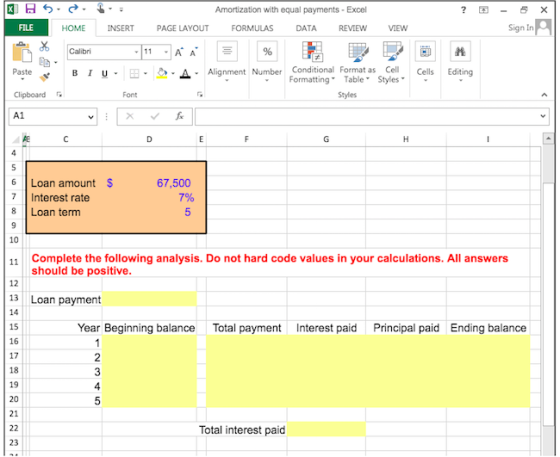Cancel formula entry X button
The height and width of the screenshot is (457, 560).
[x=130, y=116]
